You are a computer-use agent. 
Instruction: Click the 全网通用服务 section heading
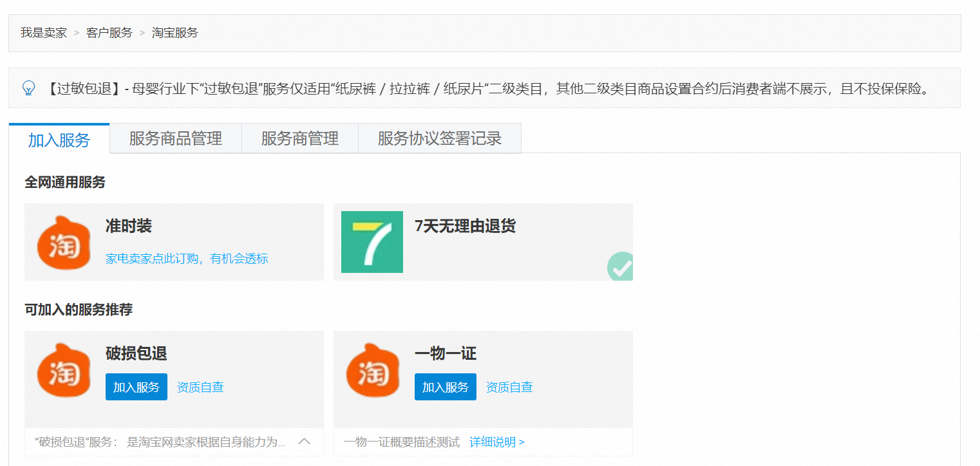tap(65, 182)
